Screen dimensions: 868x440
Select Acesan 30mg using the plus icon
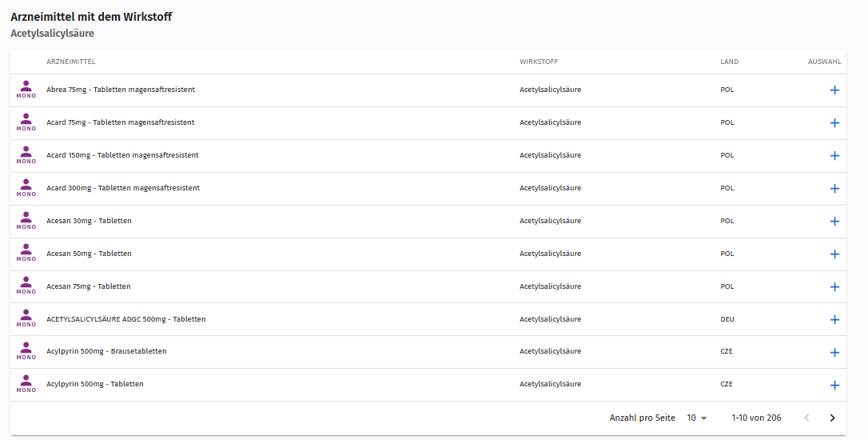(834, 221)
